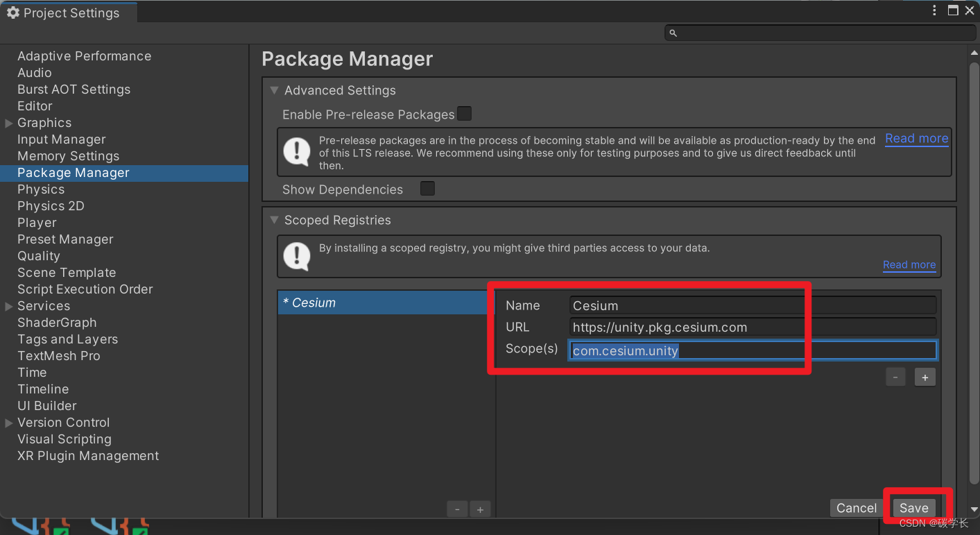Open Tags and Layers settings
The width and height of the screenshot is (980, 535).
tap(67, 339)
